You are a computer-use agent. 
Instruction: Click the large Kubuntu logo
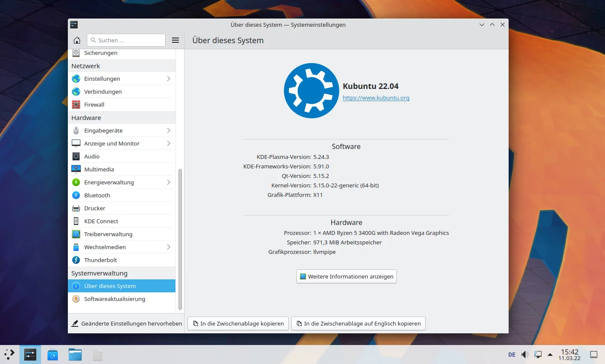[x=311, y=90]
